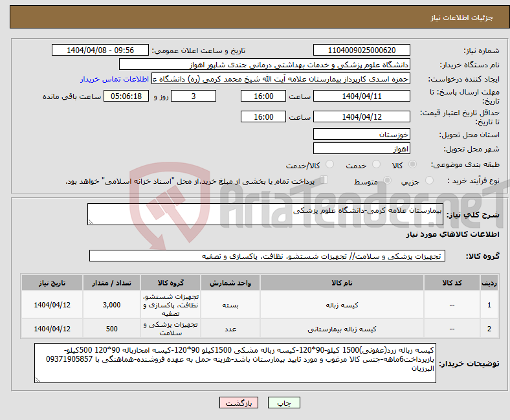Image resolution: width=510 pixels, height=420 pixels.
Task: Click the نام کالا column header
Action: [x=342, y=282]
